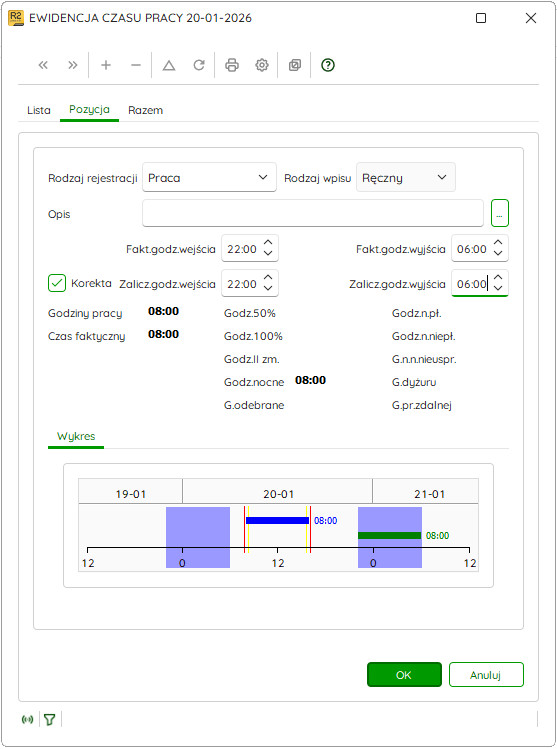Click into the Opis text field
557x749 pixels.
313,213
